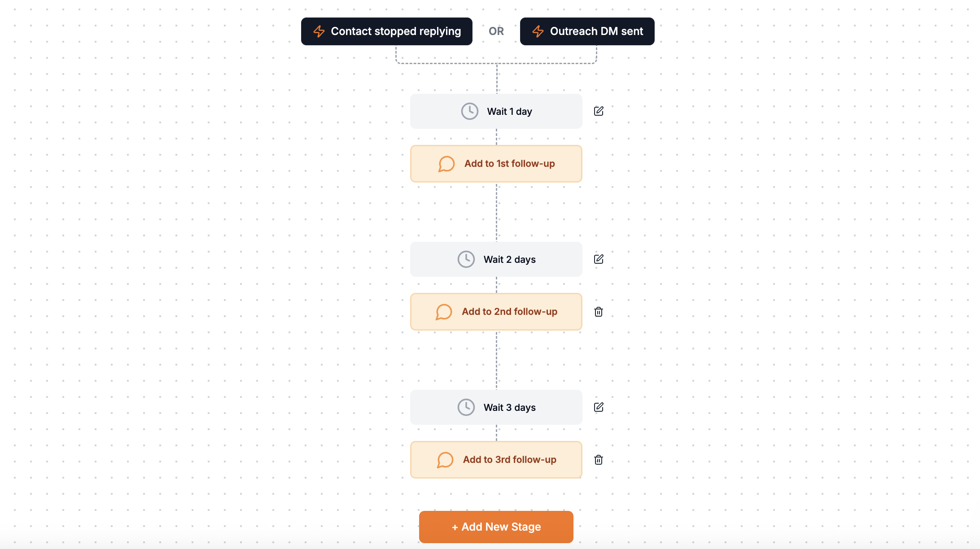The height and width of the screenshot is (549, 980).
Task: Edit the Wait 2 days stage via pencil icon
Action: point(598,259)
